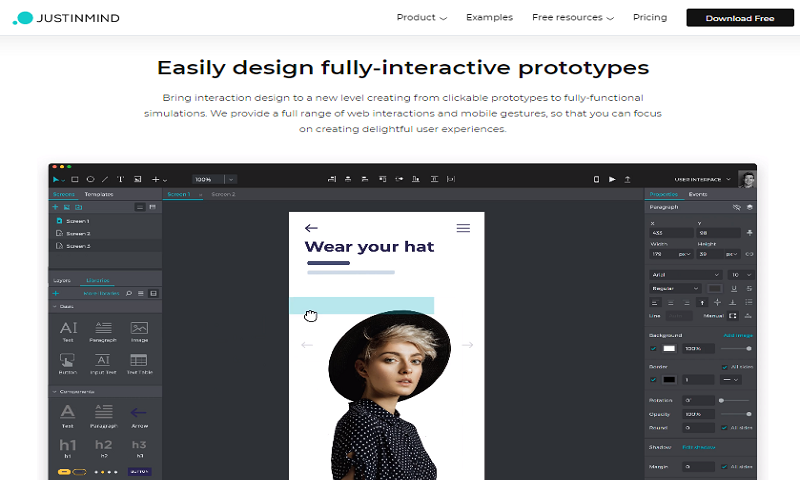
Task: Toggle the Background enabled checkbox
Action: click(x=654, y=348)
